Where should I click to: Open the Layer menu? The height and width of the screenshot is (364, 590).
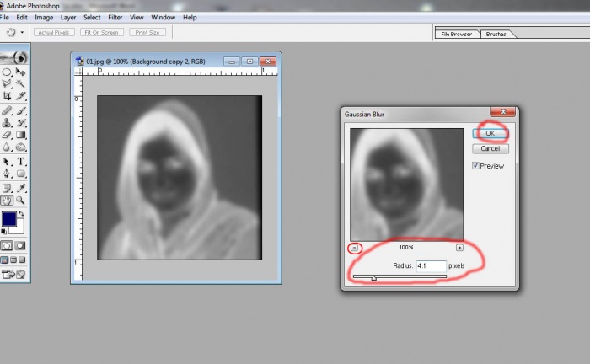click(x=67, y=17)
